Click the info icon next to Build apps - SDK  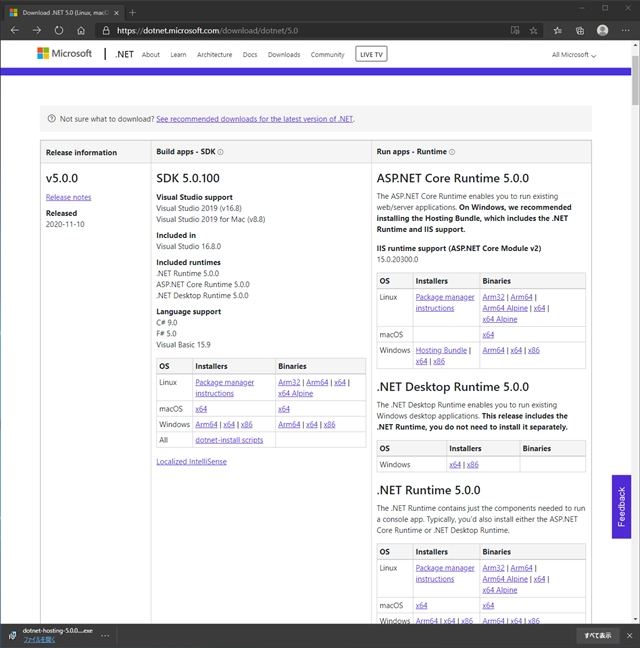[x=220, y=152]
